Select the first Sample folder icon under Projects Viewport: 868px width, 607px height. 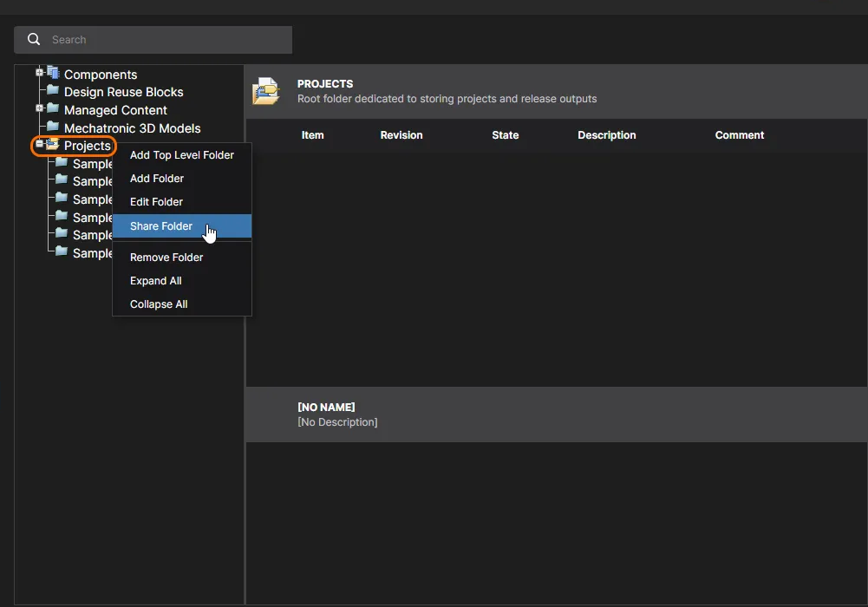(62, 163)
